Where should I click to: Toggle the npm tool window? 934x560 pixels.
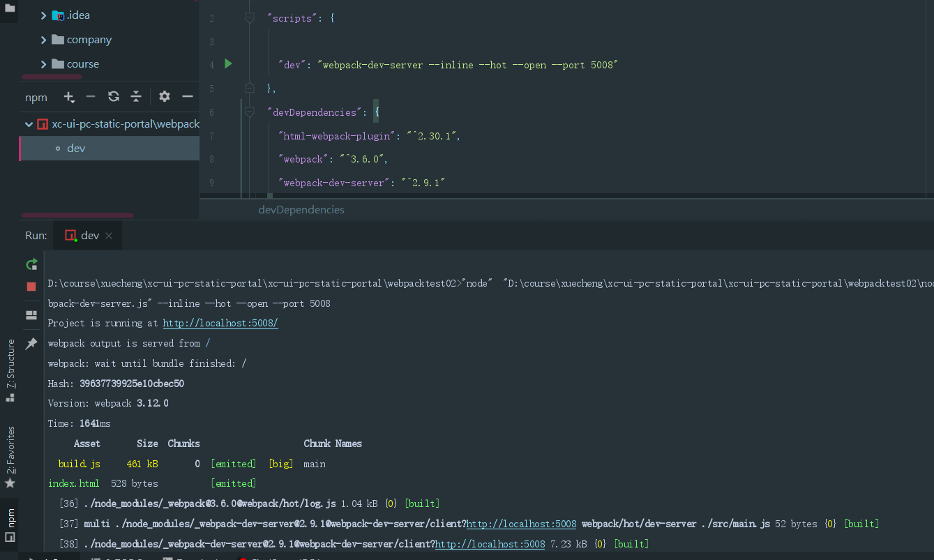(x=10, y=520)
